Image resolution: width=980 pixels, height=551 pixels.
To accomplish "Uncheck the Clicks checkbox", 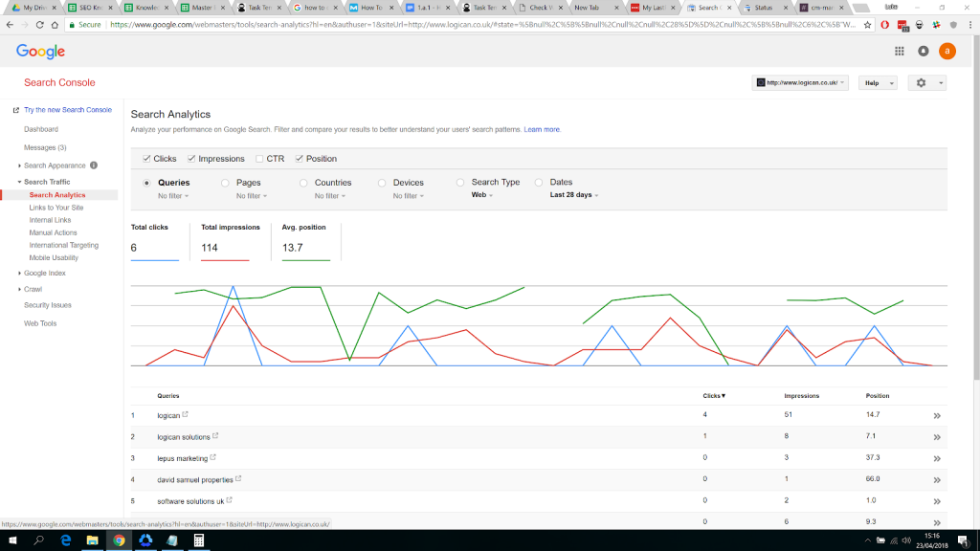I will [146, 159].
